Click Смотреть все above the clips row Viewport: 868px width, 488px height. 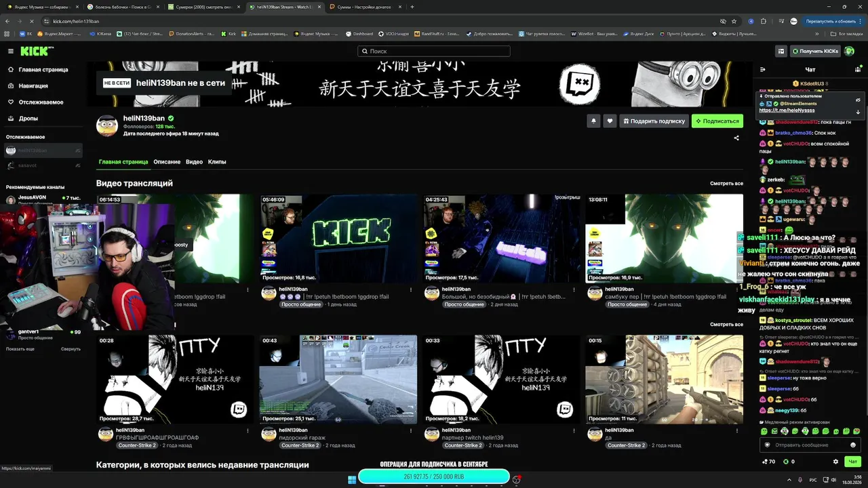[x=726, y=325]
